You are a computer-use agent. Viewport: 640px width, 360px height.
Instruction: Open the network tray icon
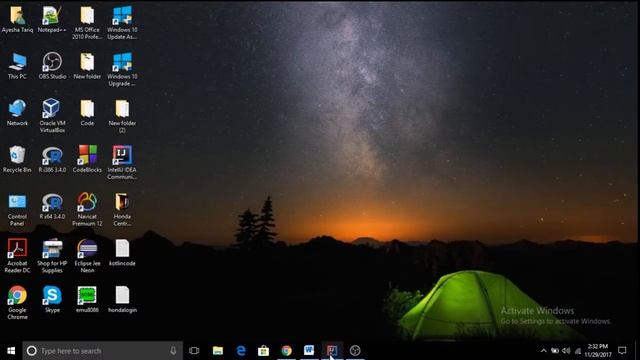(578, 351)
